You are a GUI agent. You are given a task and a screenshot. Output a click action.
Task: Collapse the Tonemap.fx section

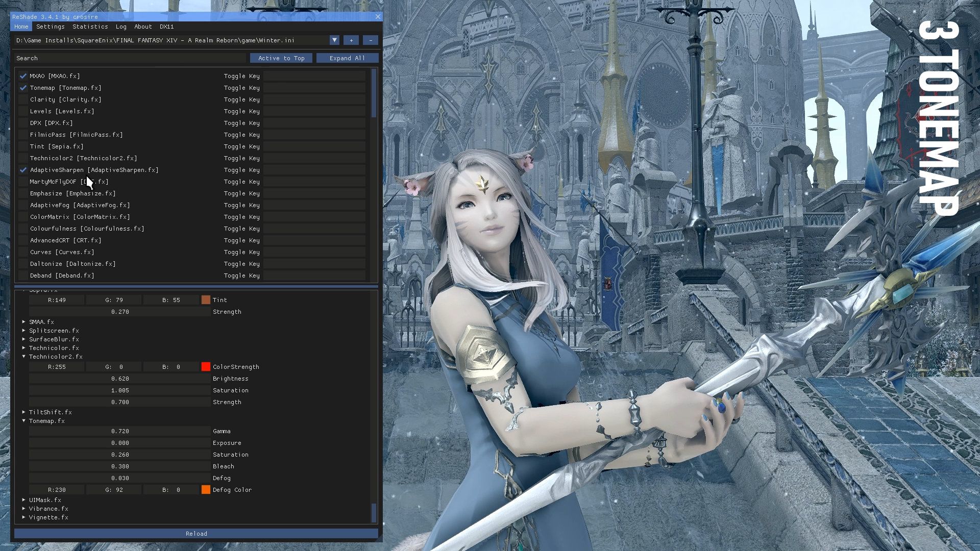24,421
